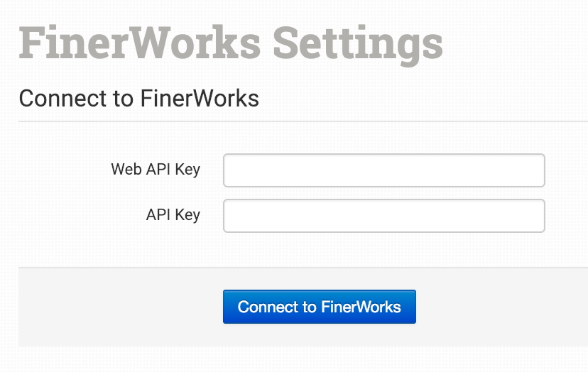Submit the form with the Connect button

click(x=319, y=307)
